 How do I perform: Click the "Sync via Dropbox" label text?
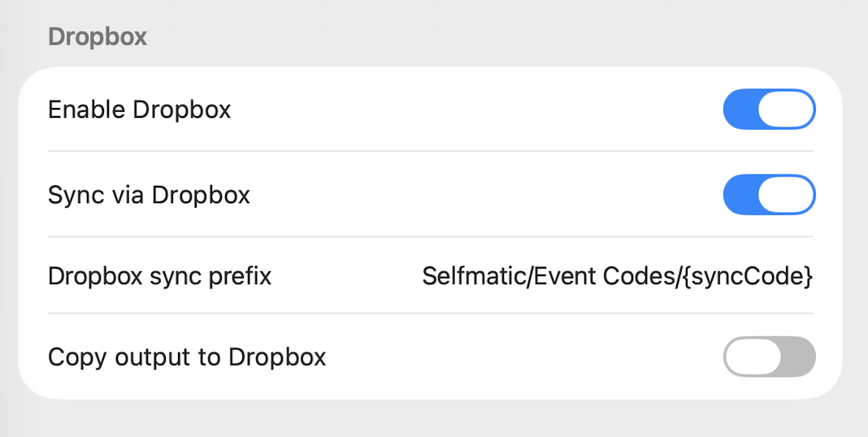point(149,195)
